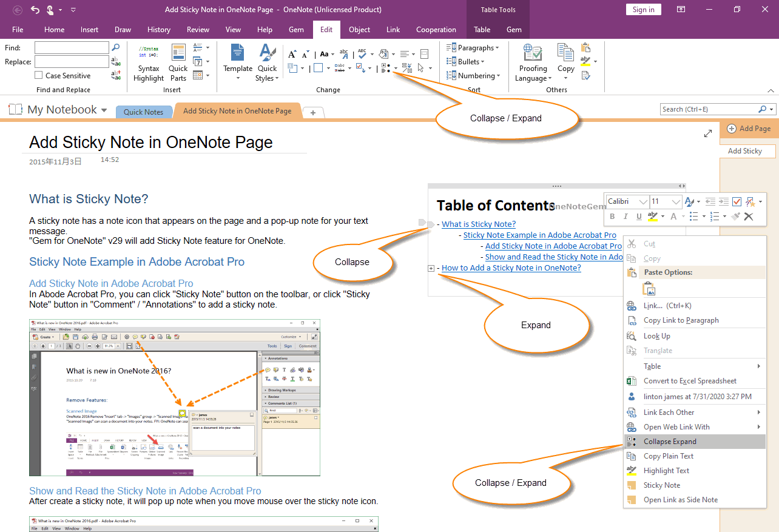Click the Add Page button
779x532 pixels.
749,128
